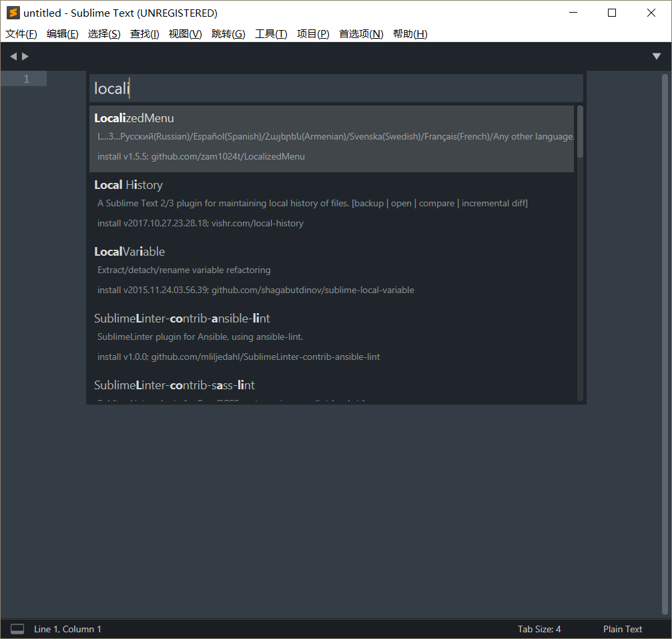
Task: Open the 帮助 menu
Action: [x=410, y=34]
